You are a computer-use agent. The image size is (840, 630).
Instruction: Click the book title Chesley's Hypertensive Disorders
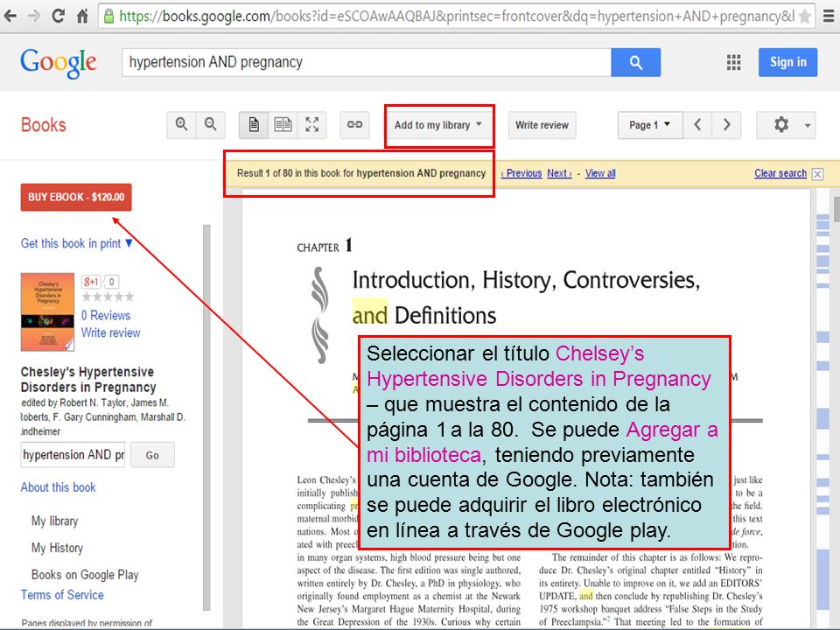88,379
